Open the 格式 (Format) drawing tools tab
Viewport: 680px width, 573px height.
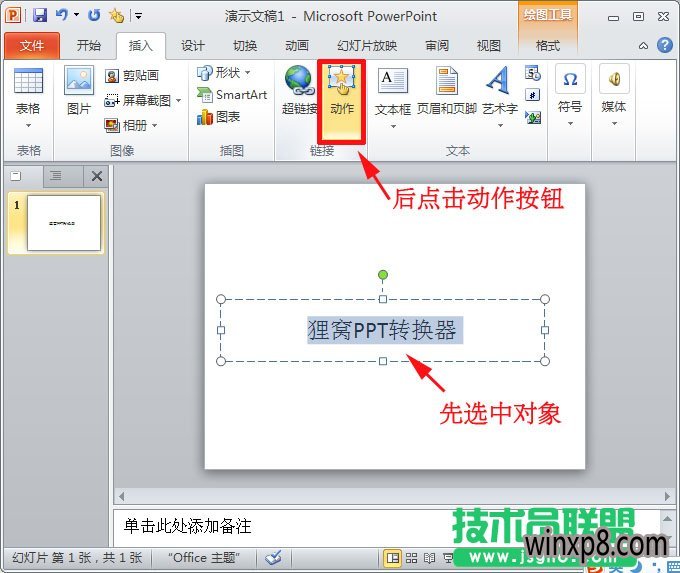(548, 46)
